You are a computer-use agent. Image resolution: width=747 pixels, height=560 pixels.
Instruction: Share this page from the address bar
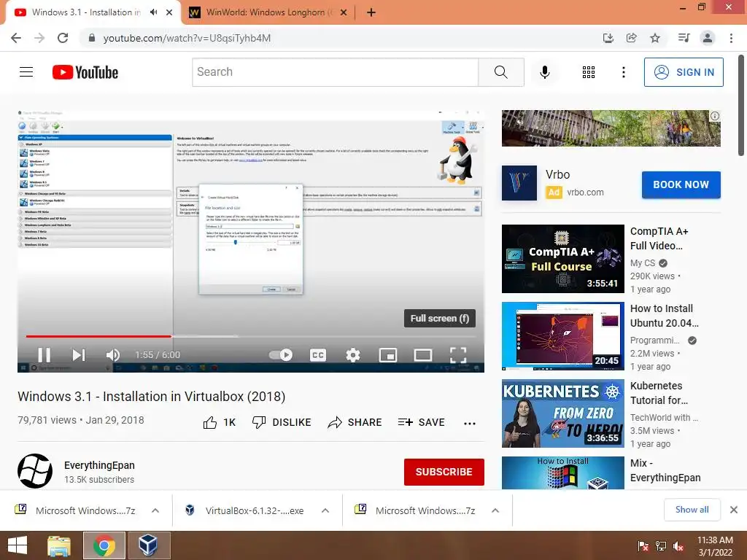coord(632,38)
